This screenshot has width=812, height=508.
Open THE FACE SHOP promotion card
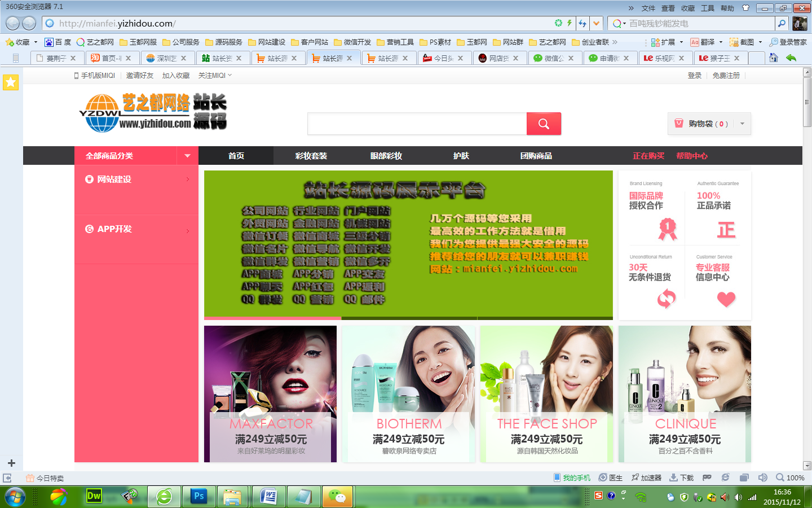(546, 394)
